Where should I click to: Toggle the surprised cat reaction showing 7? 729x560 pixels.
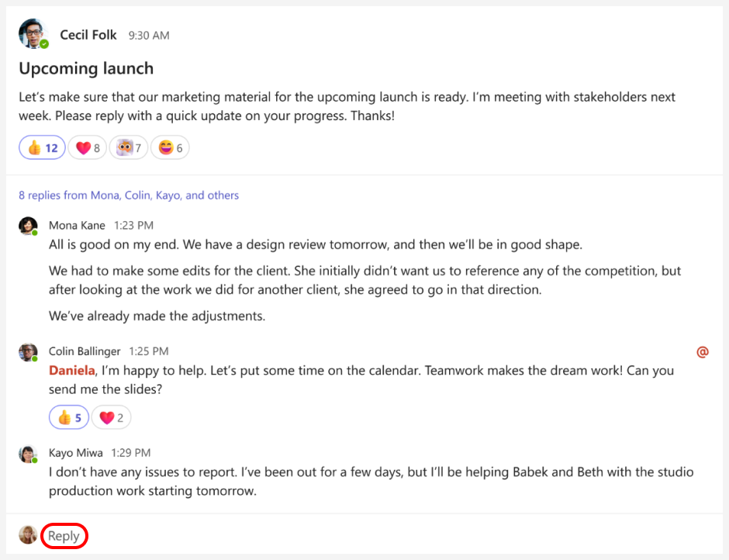(x=129, y=148)
